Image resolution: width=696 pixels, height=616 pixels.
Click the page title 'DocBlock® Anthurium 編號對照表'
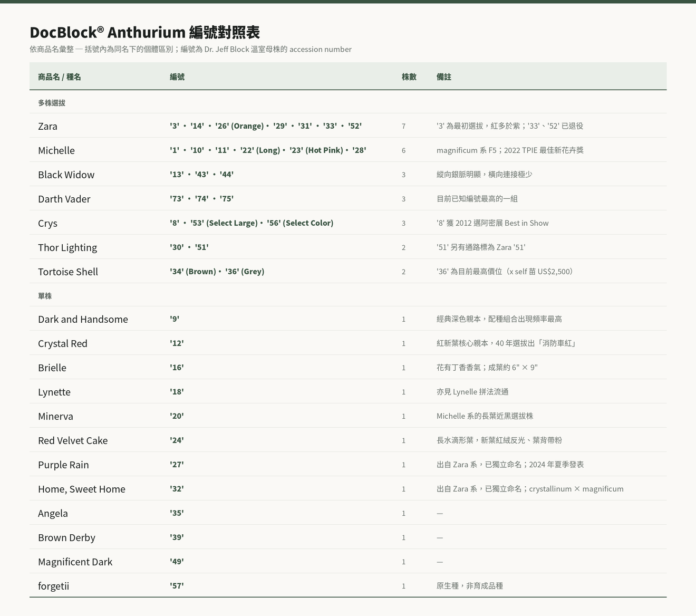[x=144, y=32]
